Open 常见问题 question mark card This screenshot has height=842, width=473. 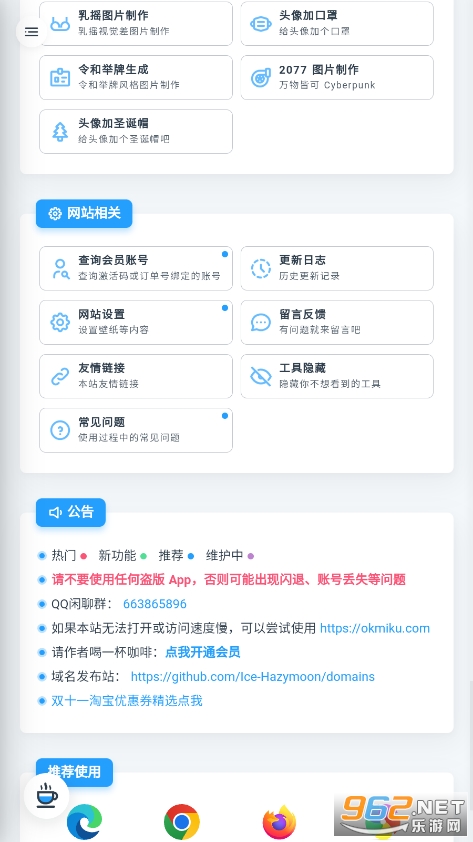(136, 430)
